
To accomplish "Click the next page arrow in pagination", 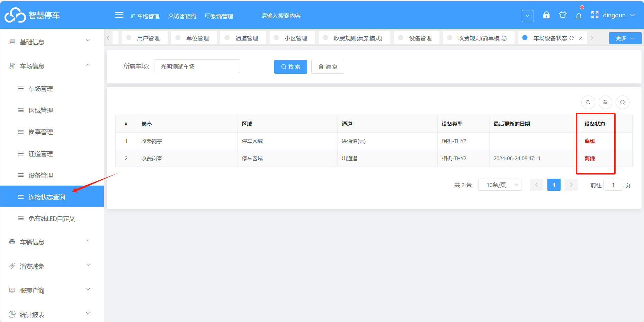I will [x=571, y=185].
